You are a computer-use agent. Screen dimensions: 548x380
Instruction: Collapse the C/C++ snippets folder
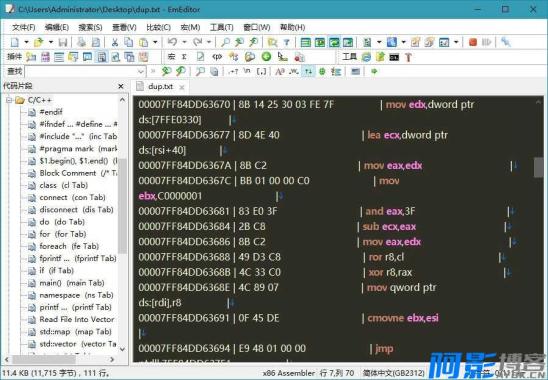[9, 100]
